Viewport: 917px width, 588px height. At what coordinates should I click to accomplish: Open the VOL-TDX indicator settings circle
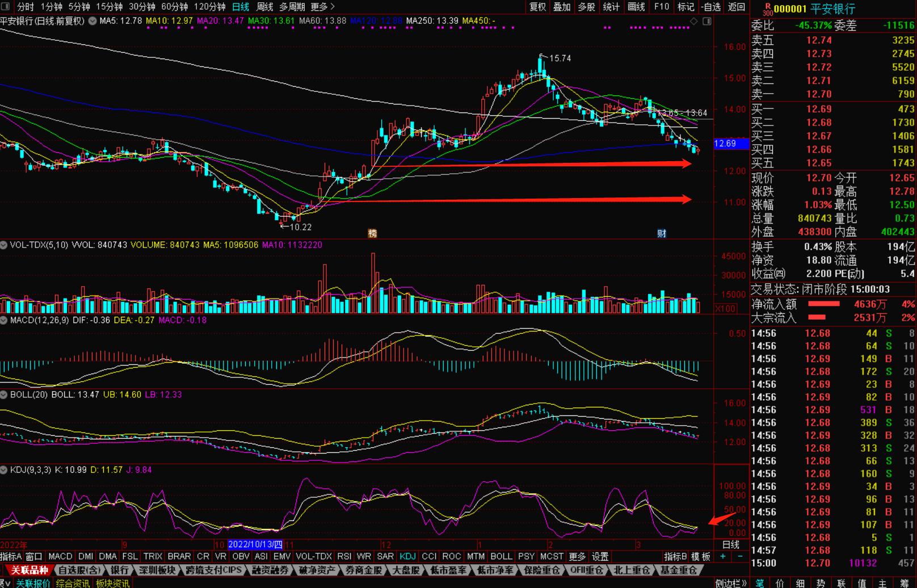[4, 245]
